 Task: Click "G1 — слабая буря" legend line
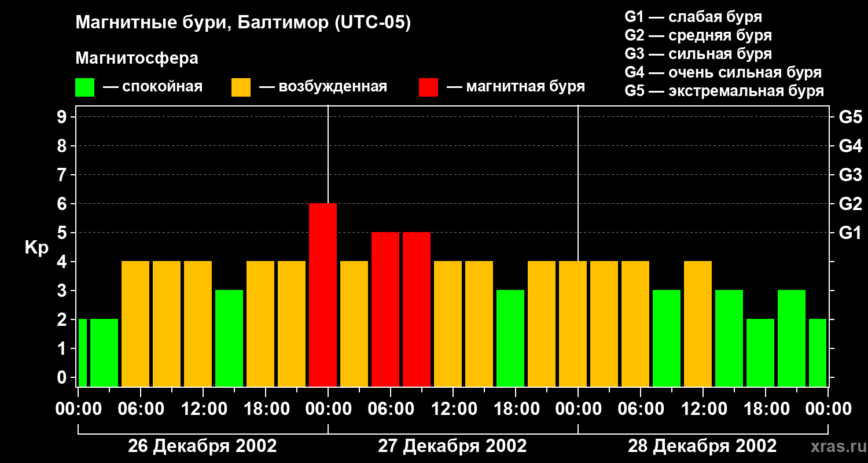[693, 17]
